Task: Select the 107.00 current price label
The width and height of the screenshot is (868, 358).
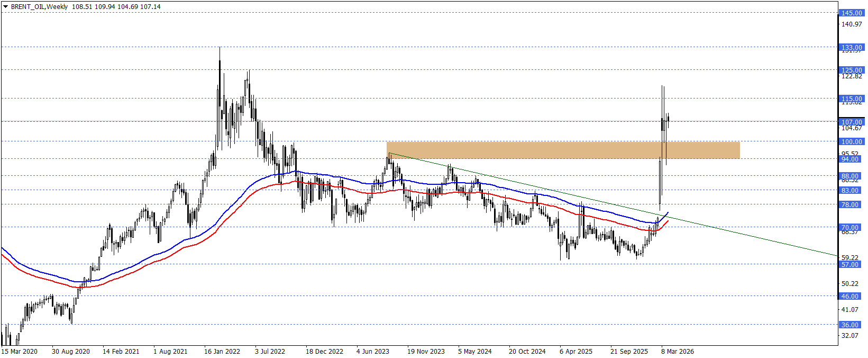Action: click(852, 122)
